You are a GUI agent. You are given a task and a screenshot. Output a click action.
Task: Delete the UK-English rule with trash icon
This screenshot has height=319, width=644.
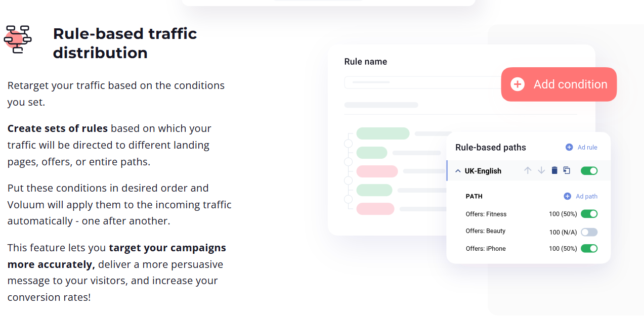pos(554,170)
